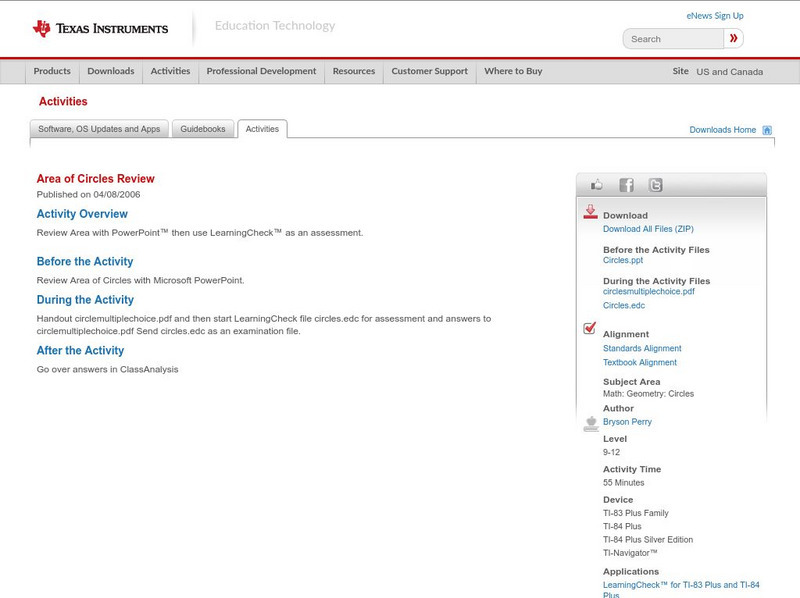Click the Alignment checkmark icon
The height and width of the screenshot is (598, 800).
(x=590, y=329)
